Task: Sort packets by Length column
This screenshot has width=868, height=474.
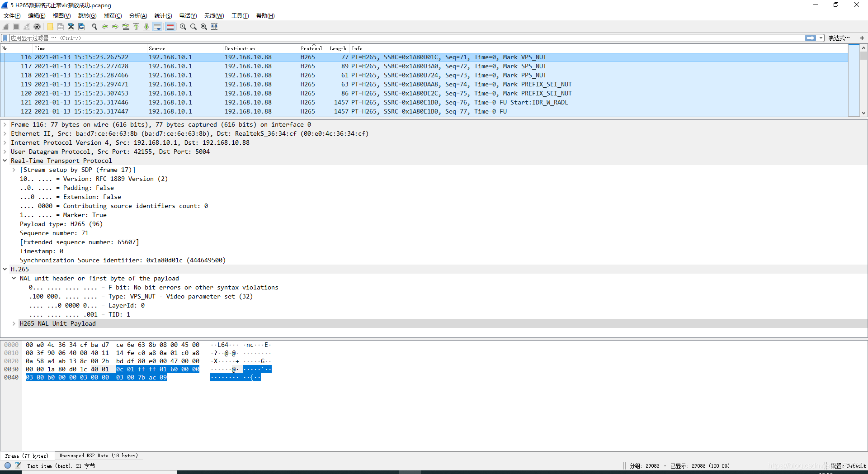Action: (339, 48)
